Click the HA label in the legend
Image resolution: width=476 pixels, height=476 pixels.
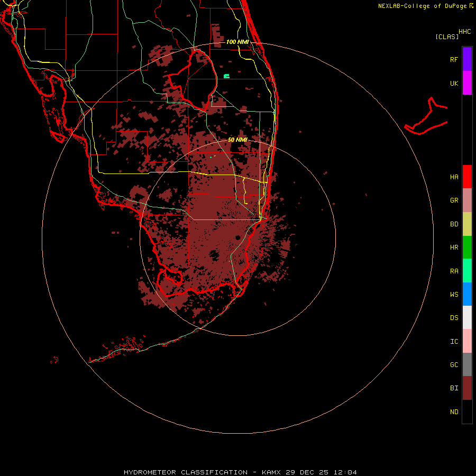point(454,177)
